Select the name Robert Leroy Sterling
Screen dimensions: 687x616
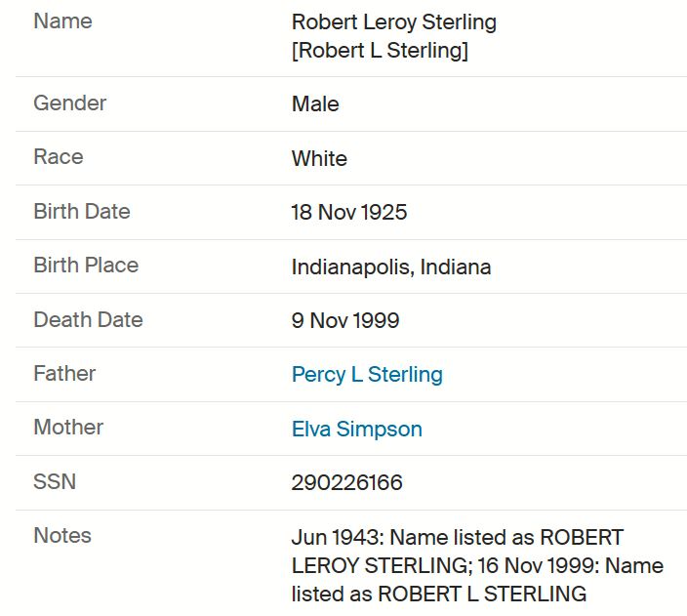(394, 22)
